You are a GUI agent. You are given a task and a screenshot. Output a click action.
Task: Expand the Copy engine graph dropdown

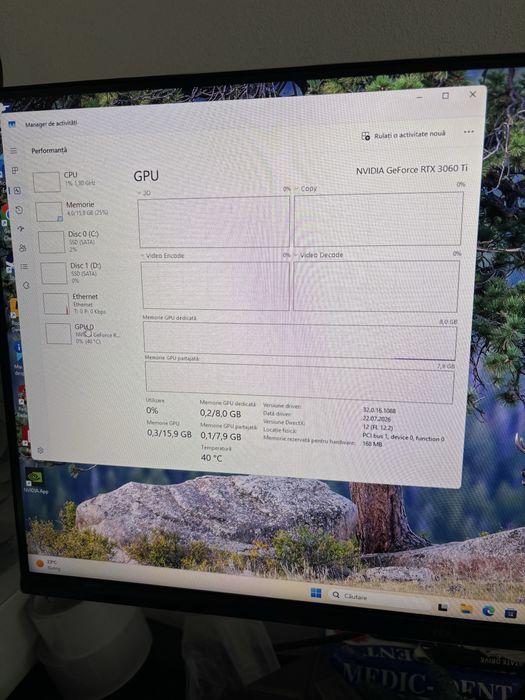(x=296, y=189)
